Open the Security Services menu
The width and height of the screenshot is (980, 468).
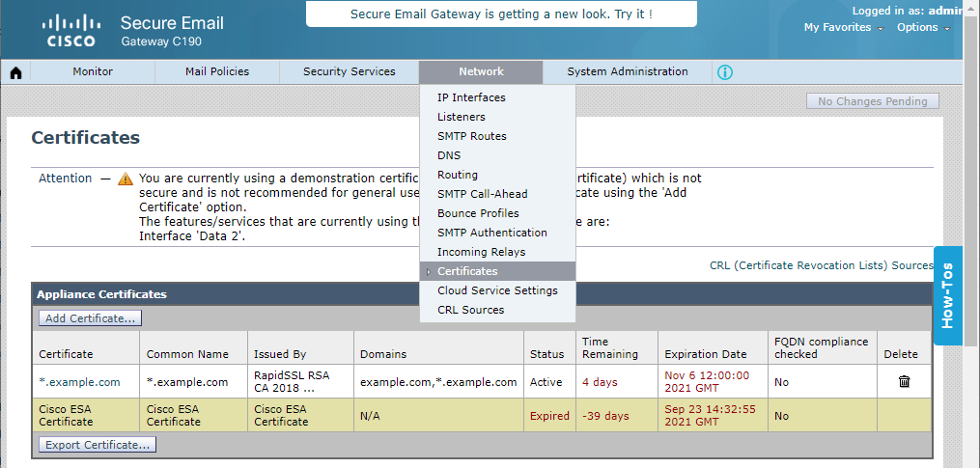[349, 71]
